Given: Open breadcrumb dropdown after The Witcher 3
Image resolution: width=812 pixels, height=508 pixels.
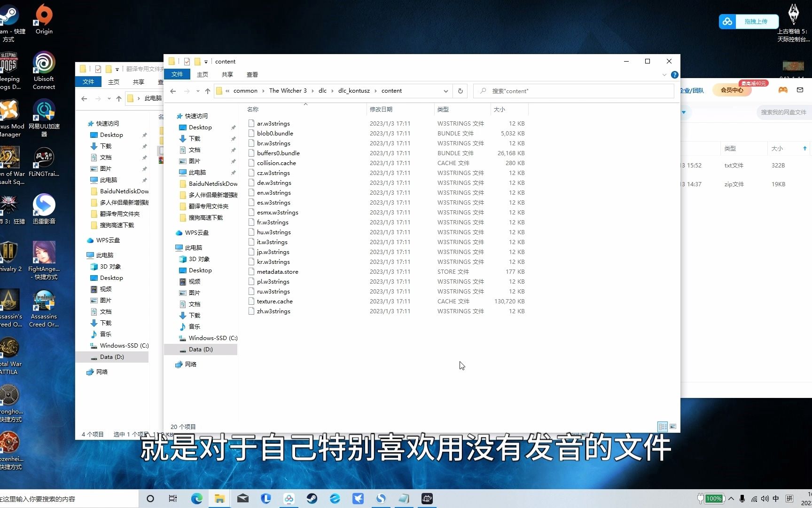Looking at the screenshot, I should click(312, 91).
